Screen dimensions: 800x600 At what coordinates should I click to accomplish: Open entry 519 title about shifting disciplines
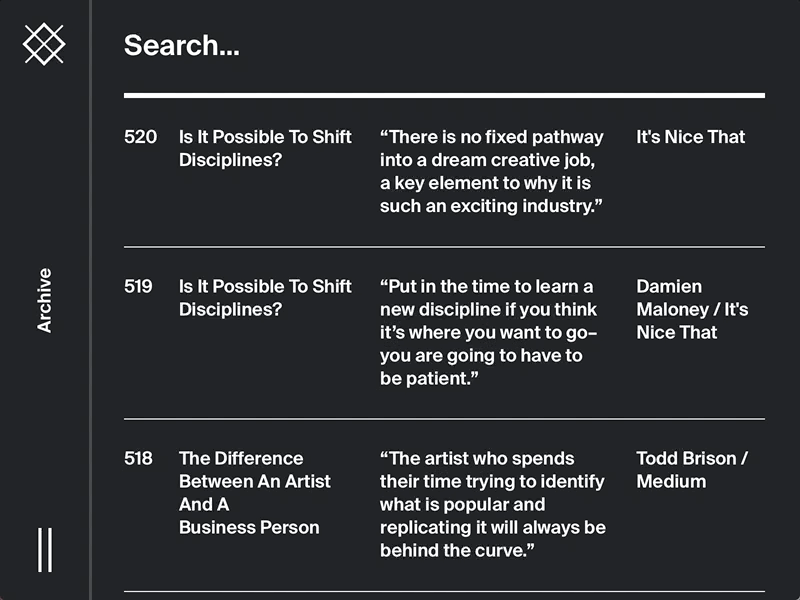tap(265, 297)
